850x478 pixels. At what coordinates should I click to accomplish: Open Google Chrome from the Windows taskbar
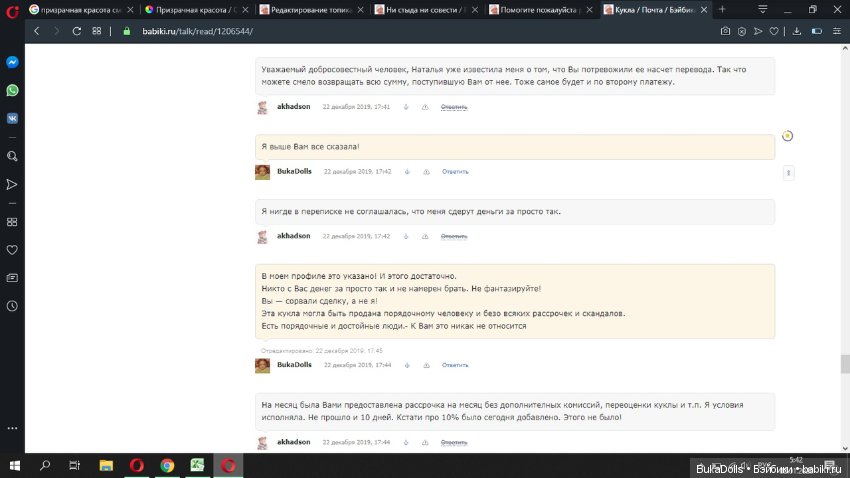pos(167,465)
